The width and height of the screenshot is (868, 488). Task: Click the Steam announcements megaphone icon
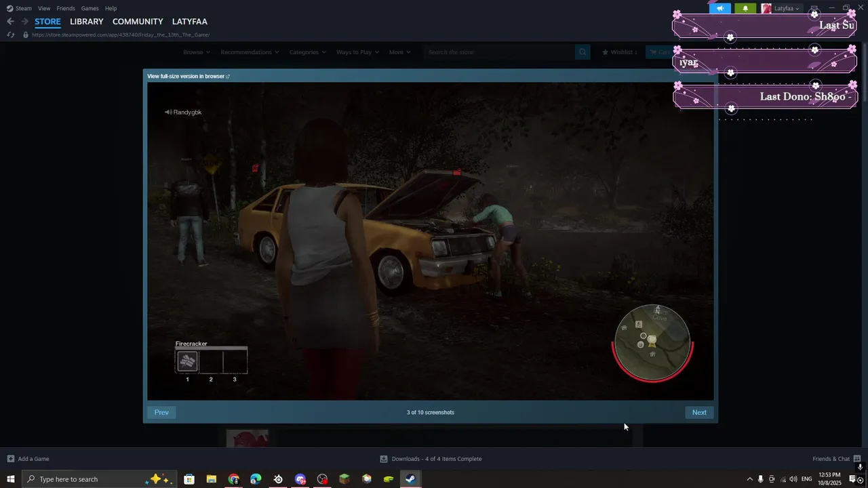720,8
